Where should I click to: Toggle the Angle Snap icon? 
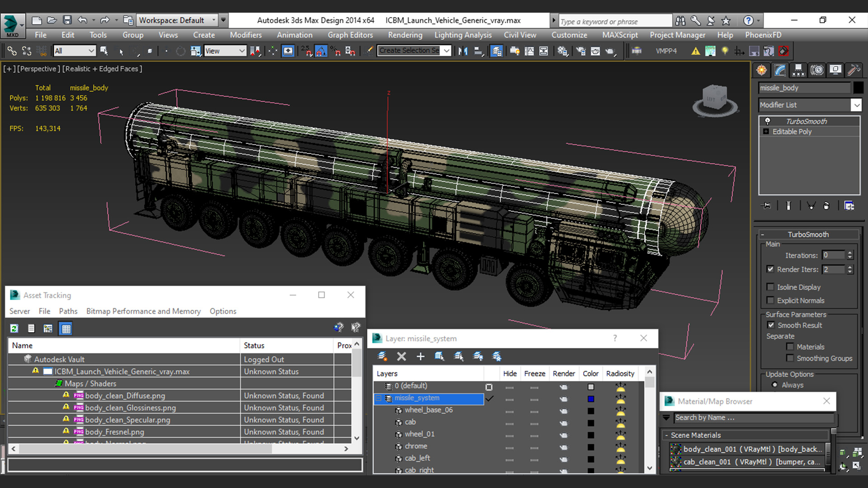tap(321, 51)
